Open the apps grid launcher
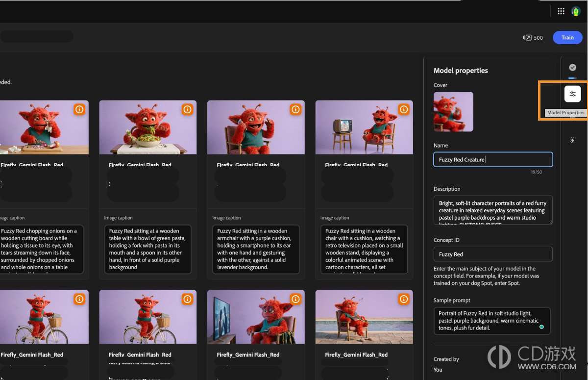588x380 pixels. point(561,11)
